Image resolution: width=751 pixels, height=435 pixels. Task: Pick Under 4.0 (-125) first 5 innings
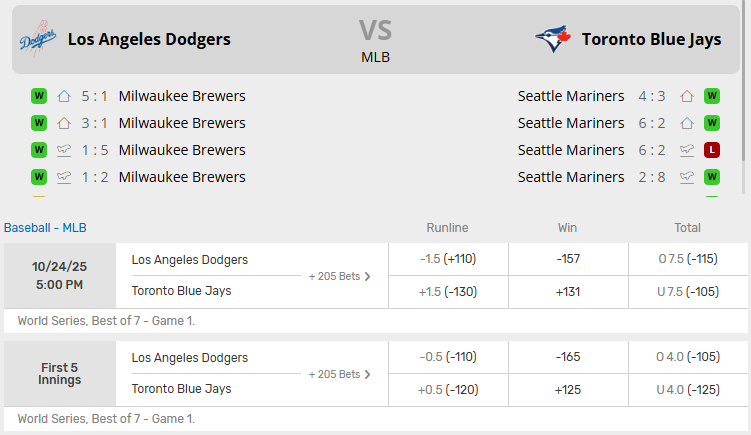pyautogui.click(x=687, y=389)
